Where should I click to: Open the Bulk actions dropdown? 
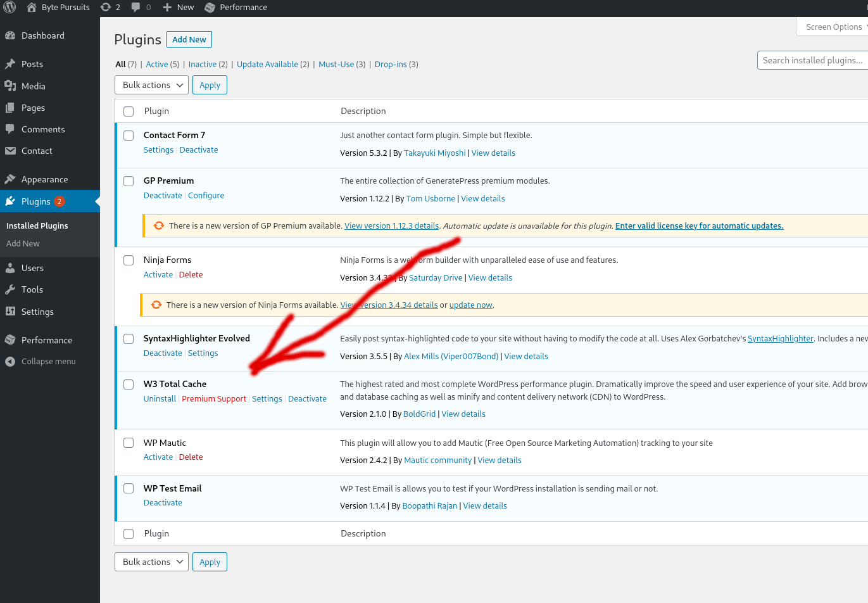click(151, 84)
